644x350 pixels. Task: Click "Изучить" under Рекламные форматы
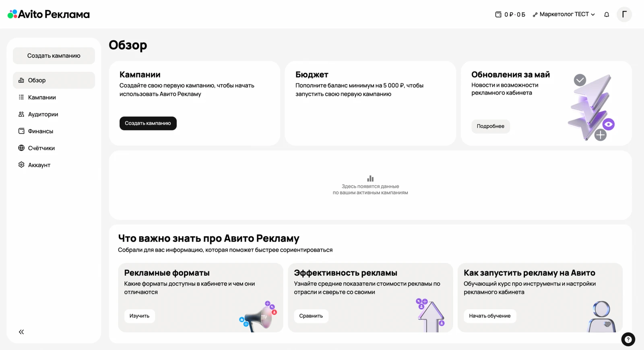(139, 316)
